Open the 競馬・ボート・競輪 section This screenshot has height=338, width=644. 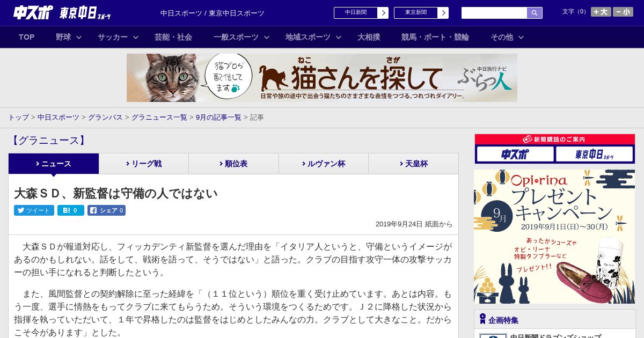[435, 37]
